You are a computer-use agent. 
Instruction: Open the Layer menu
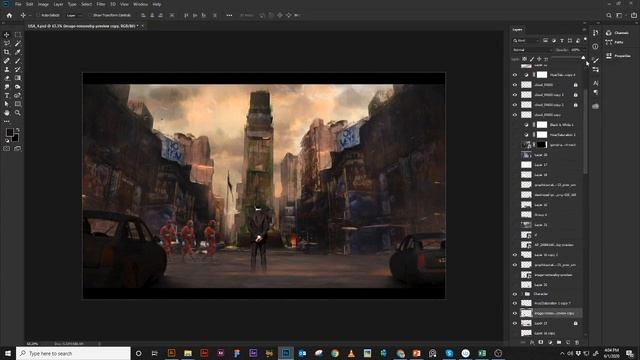click(x=58, y=4)
